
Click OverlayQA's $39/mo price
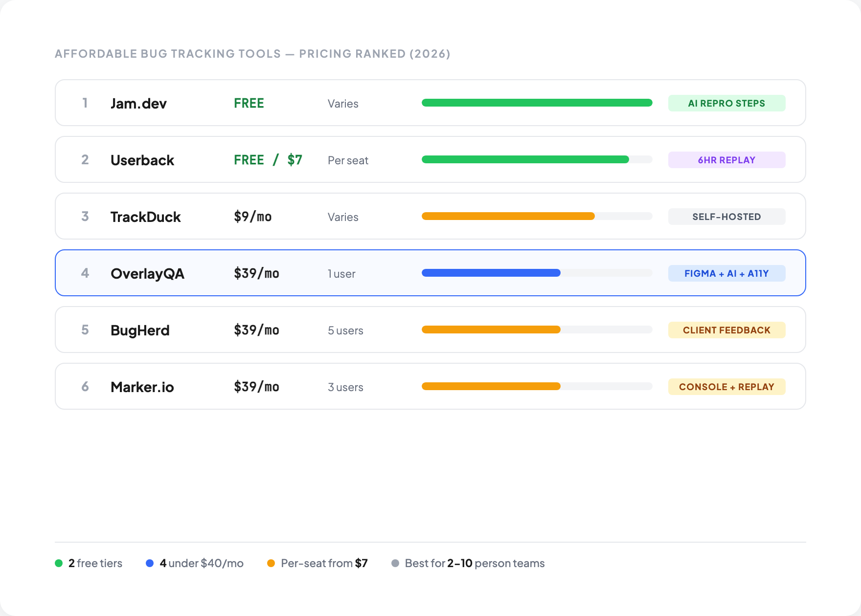coord(256,273)
